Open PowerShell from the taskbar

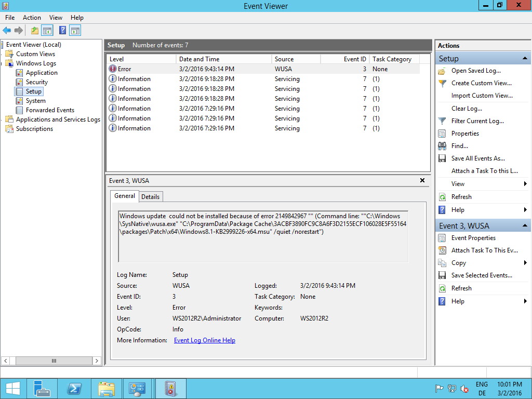coord(74,389)
